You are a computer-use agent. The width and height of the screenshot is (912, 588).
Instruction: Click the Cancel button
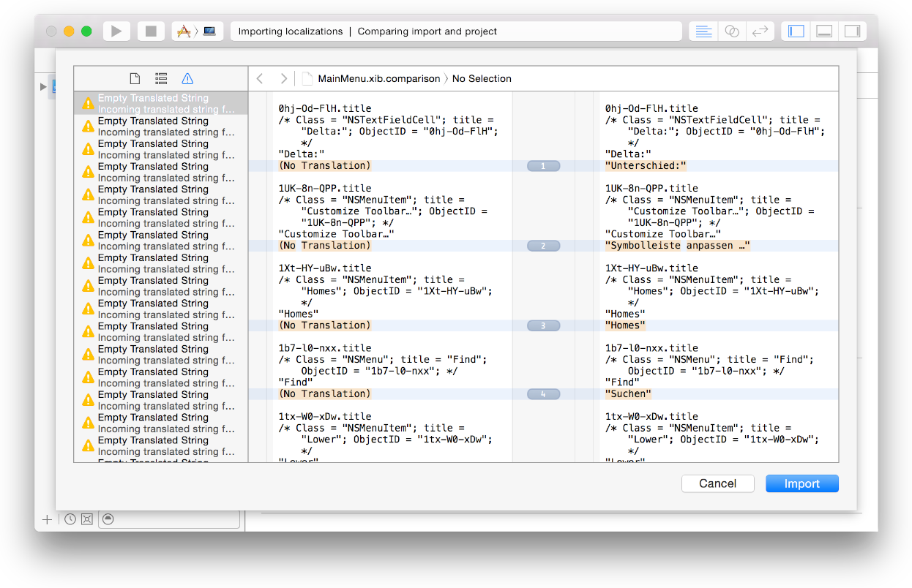[x=717, y=483]
